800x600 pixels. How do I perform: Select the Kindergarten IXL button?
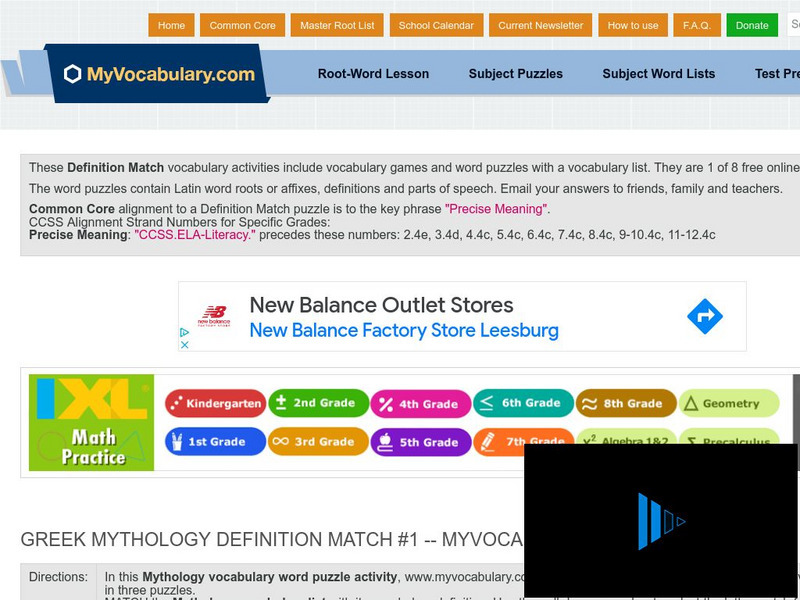point(215,404)
